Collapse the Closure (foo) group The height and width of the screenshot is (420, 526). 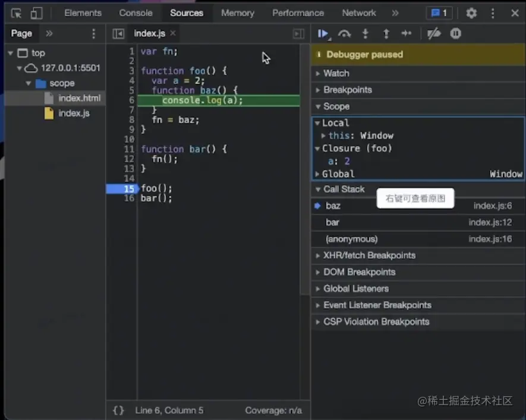tap(317, 149)
